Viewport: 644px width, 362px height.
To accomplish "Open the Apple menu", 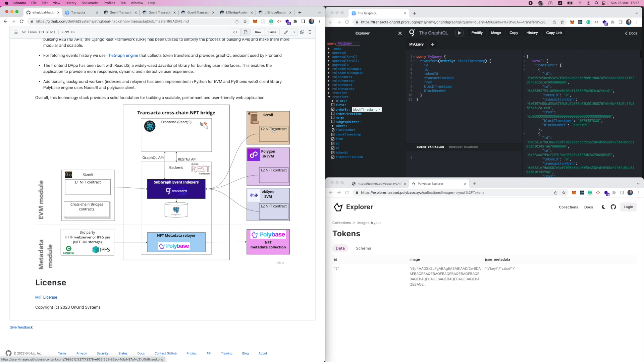I will [6, 3].
